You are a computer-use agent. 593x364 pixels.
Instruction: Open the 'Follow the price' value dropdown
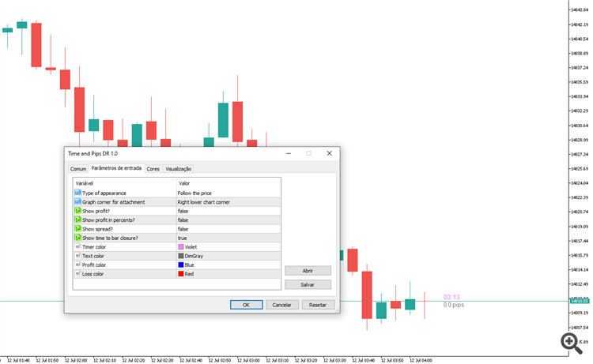[x=229, y=193]
